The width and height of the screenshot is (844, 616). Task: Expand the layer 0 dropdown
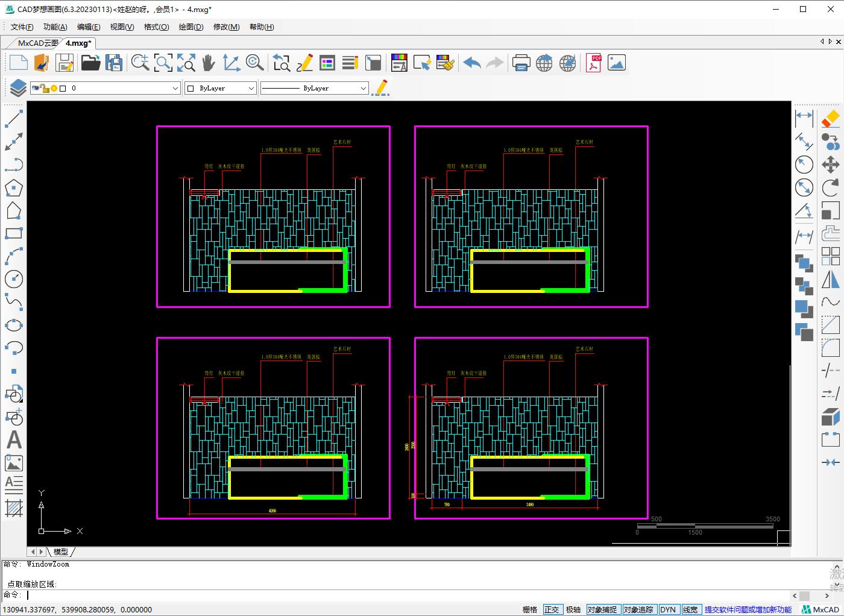(x=174, y=87)
